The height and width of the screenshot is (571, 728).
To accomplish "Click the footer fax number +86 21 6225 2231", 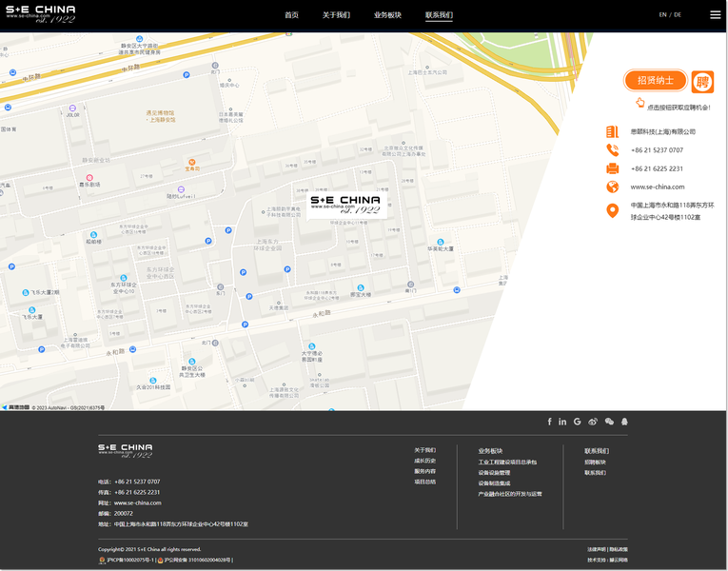I will point(137,493).
